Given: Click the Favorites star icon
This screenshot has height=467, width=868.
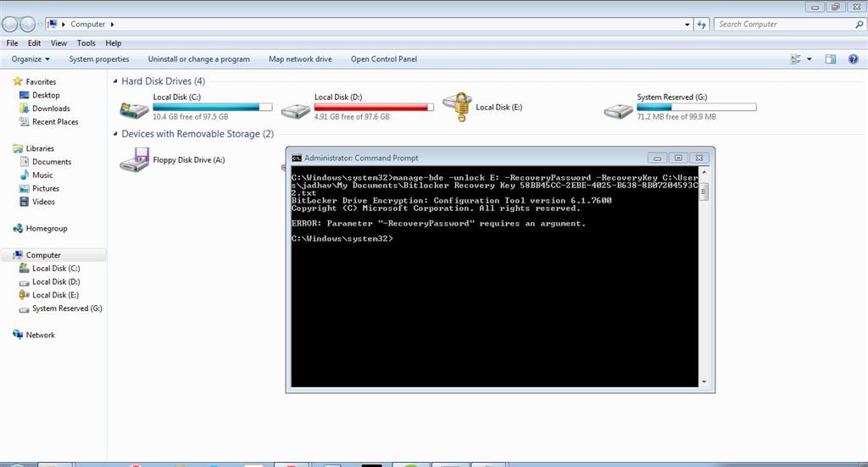Looking at the screenshot, I should pyautogui.click(x=18, y=81).
